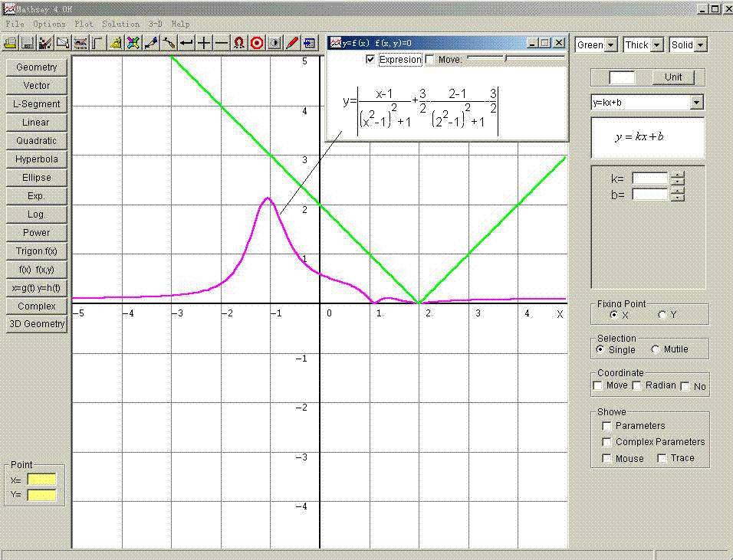The image size is (733, 560).
Task: Check the Radian coordinate checkbox
Action: [x=636, y=386]
